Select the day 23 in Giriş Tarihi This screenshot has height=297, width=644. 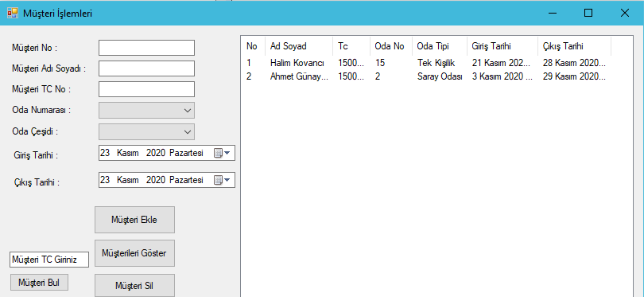[x=105, y=154]
